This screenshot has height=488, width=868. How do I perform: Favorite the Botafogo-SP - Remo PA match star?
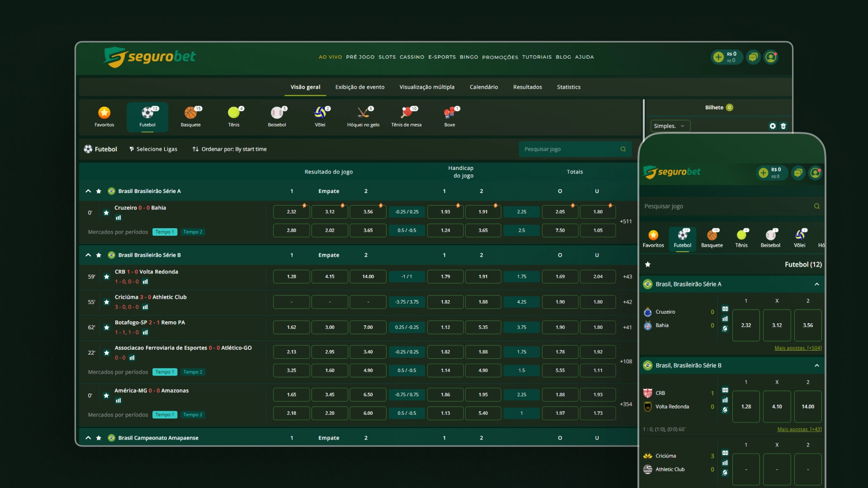pos(107,327)
